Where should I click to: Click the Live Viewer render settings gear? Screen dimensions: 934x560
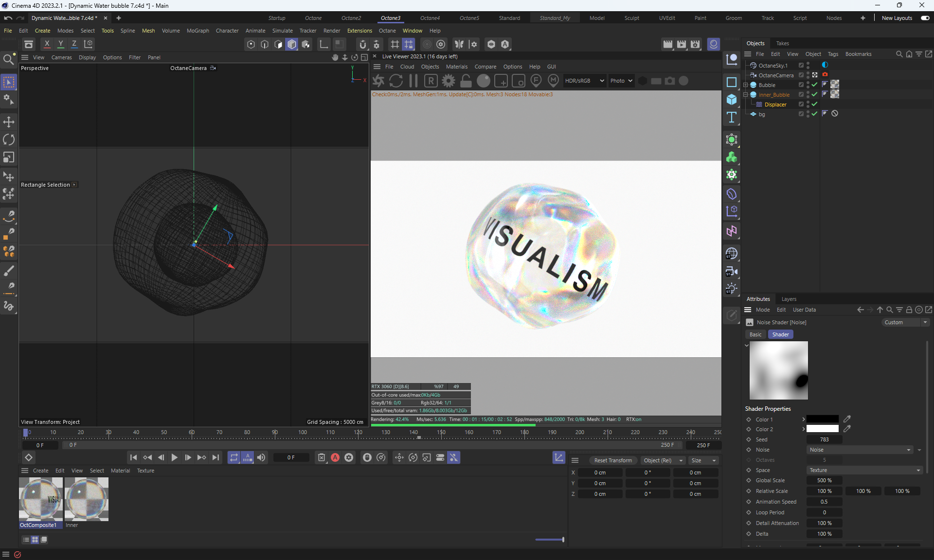coord(449,81)
